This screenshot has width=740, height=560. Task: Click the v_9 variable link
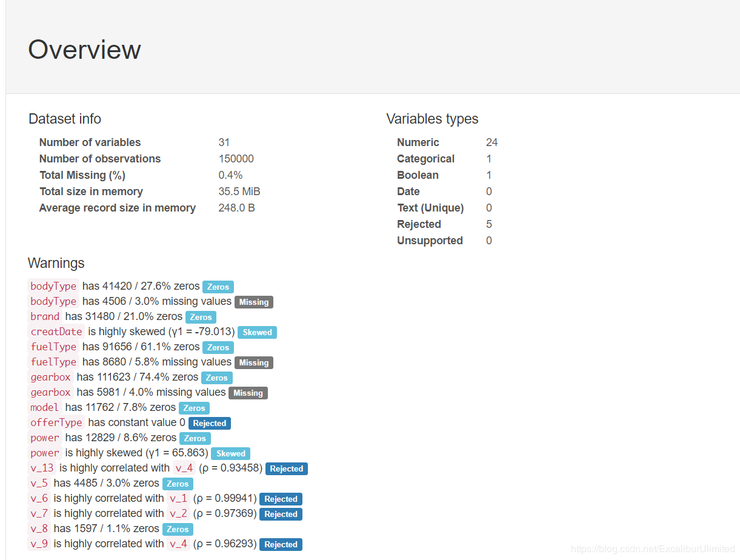[39, 544]
